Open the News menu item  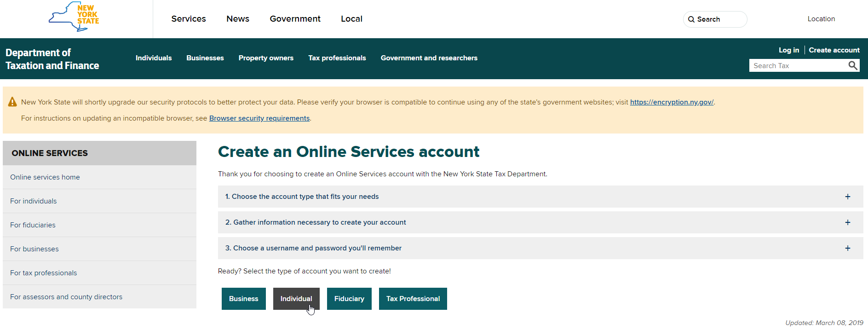coord(238,19)
